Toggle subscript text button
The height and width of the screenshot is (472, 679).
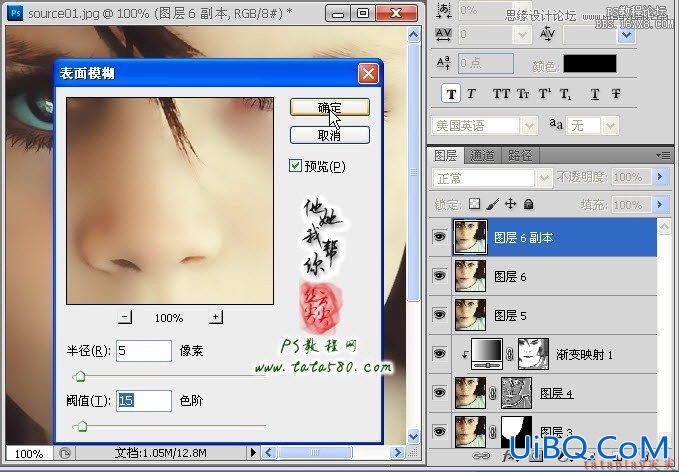pos(565,94)
